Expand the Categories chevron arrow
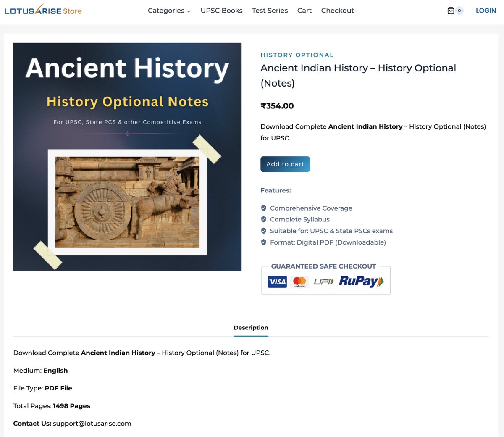This screenshot has width=504, height=437. [188, 11]
